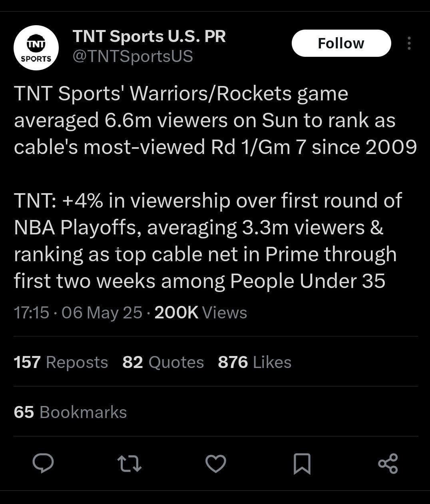Image resolution: width=430 pixels, height=504 pixels.
Task: Open the share icon options
Action: (388, 464)
